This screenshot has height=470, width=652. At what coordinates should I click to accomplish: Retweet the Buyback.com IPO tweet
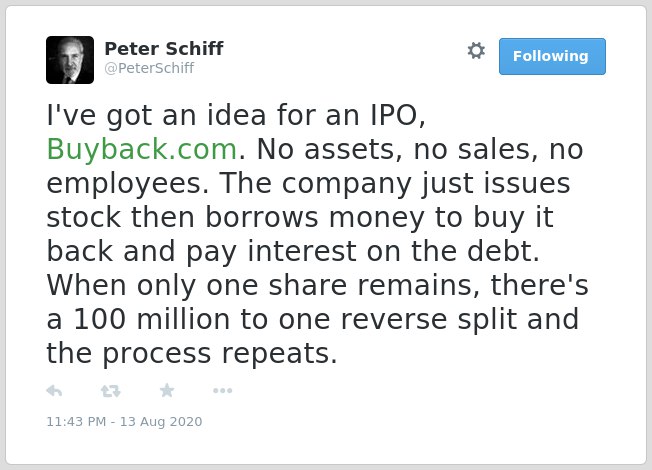click(x=111, y=391)
